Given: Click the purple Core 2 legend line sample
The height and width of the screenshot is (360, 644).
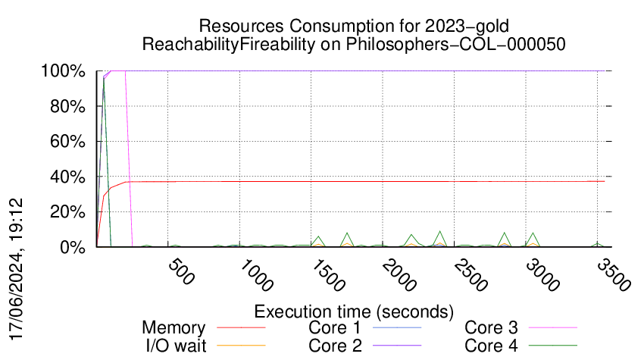Looking at the screenshot, I should (397, 346).
